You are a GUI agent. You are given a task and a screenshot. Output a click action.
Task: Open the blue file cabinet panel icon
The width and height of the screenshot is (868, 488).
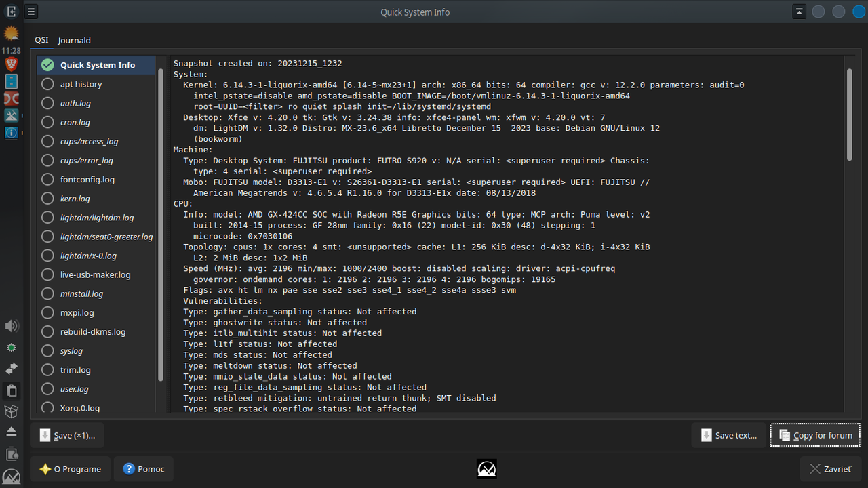11,81
